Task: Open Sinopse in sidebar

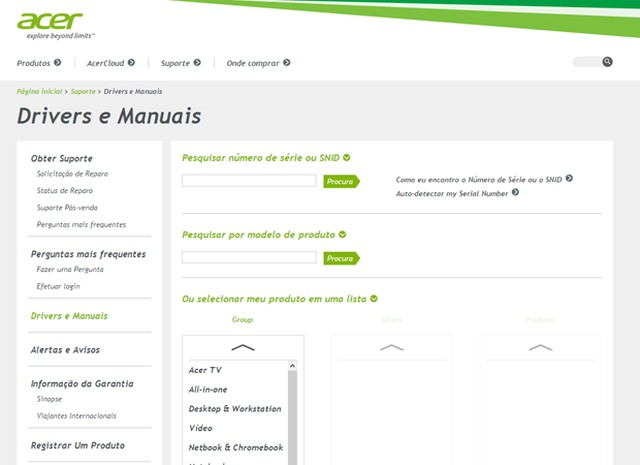Action: (x=49, y=399)
